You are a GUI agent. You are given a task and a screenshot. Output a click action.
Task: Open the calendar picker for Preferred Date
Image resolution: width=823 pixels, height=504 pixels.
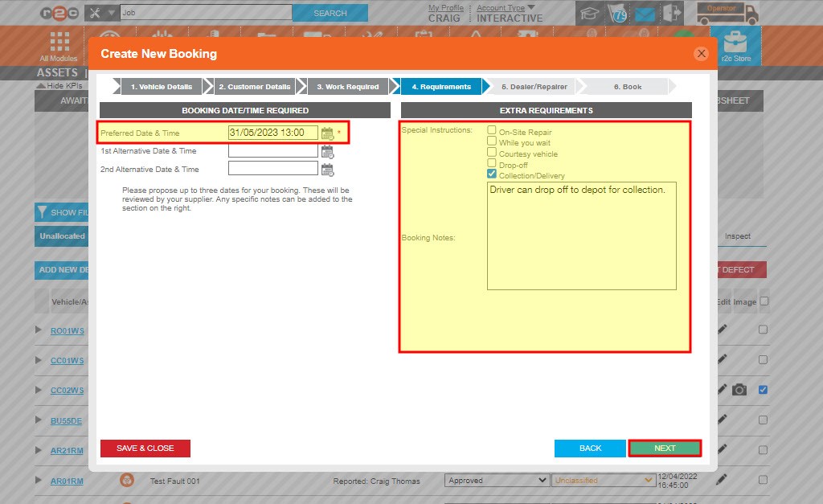click(x=328, y=133)
